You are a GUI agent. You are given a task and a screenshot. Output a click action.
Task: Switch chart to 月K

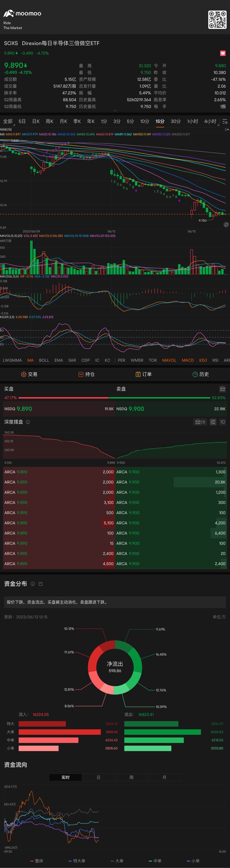pos(63,121)
